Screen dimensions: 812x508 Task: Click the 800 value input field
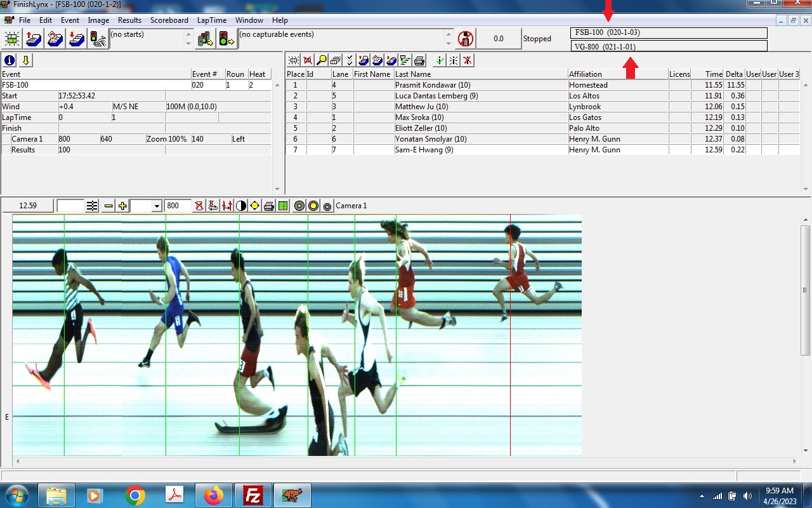pyautogui.click(x=177, y=206)
